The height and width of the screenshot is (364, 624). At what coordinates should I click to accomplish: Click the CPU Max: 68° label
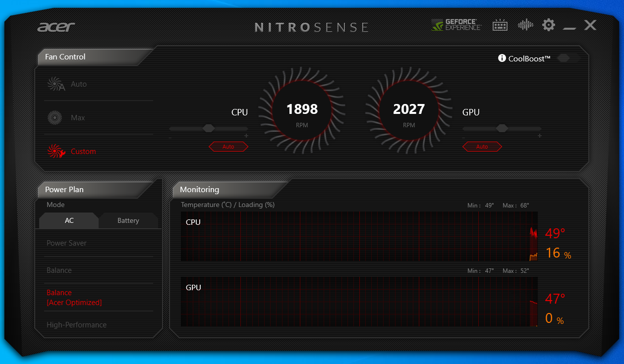coord(515,206)
